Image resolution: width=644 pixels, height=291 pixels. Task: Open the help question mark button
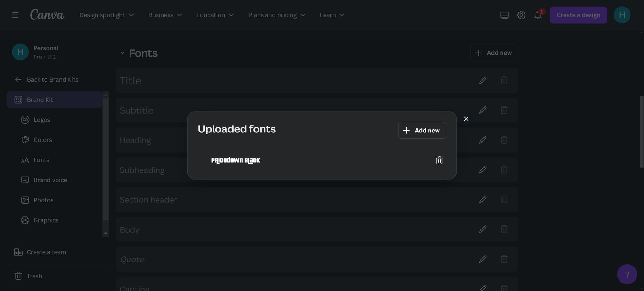627,274
